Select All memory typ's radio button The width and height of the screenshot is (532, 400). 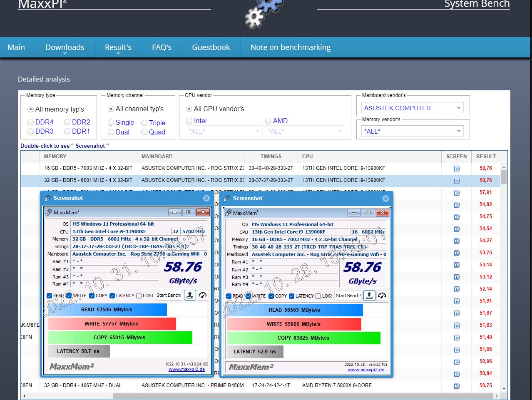point(30,109)
